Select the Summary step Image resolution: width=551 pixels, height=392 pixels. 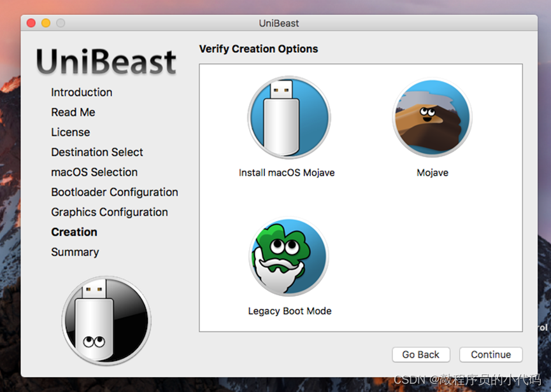(x=75, y=252)
